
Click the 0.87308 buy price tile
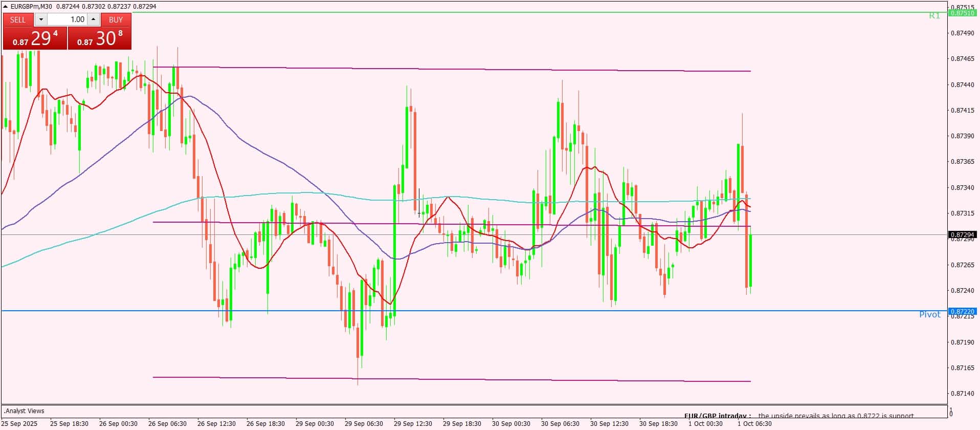100,38
